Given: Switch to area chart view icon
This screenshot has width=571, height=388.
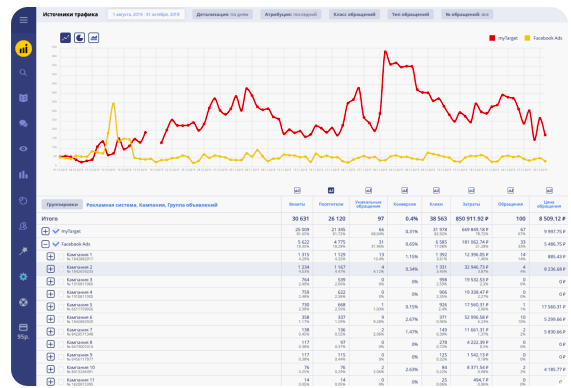Looking at the screenshot, I should point(94,38).
